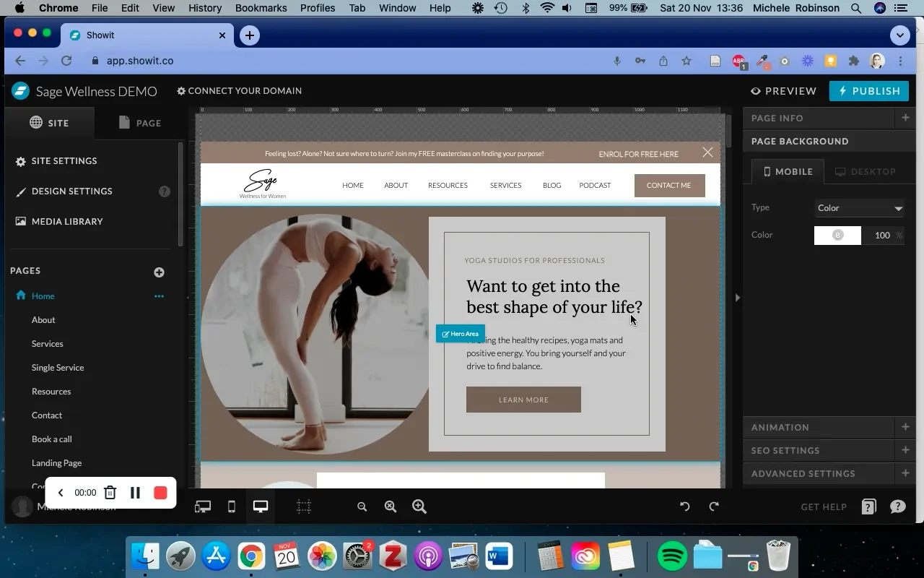Show side-by-side desktop and mobile view
The image size is (924, 578).
203,507
